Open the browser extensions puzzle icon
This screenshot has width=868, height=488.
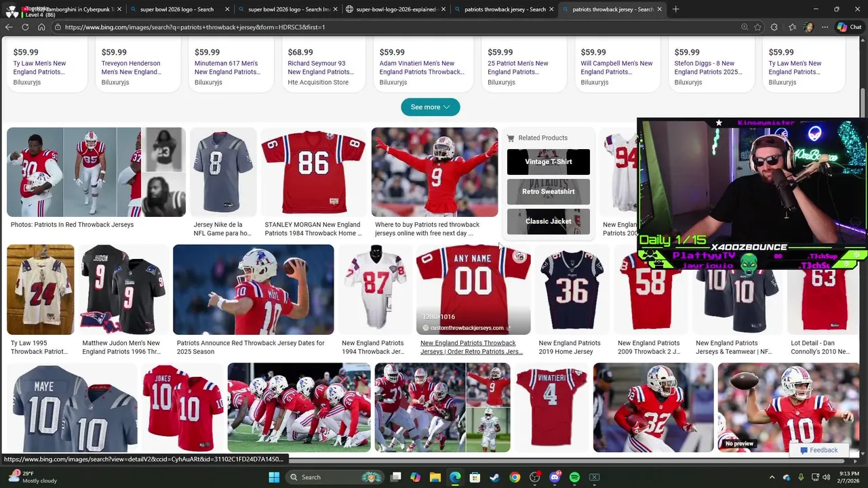click(774, 27)
